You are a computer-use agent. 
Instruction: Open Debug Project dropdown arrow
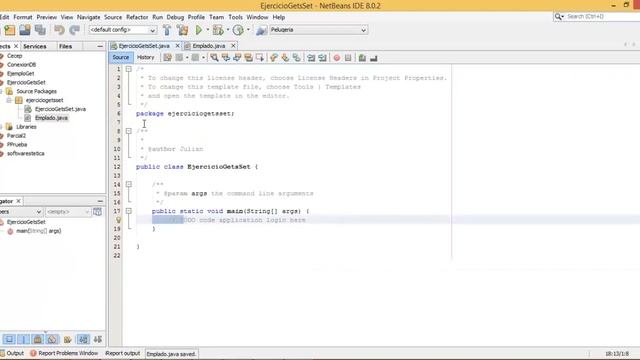pyautogui.click(x=228, y=30)
